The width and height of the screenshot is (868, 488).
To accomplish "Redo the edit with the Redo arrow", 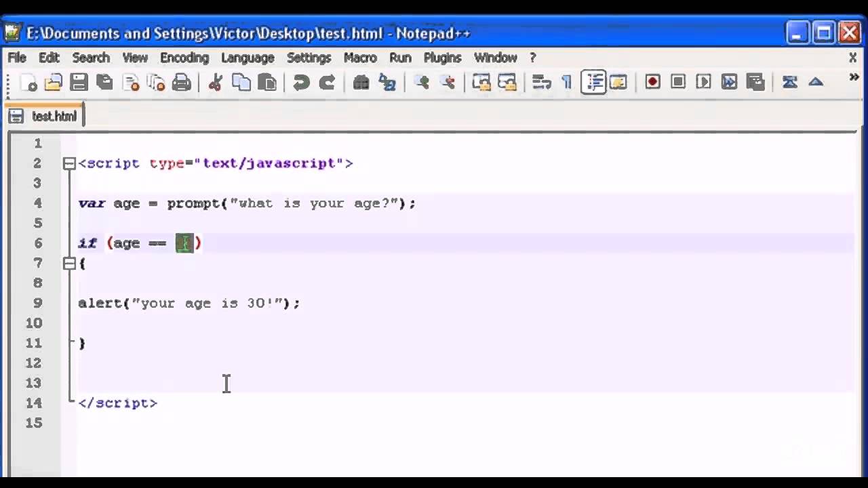I will pyautogui.click(x=327, y=83).
